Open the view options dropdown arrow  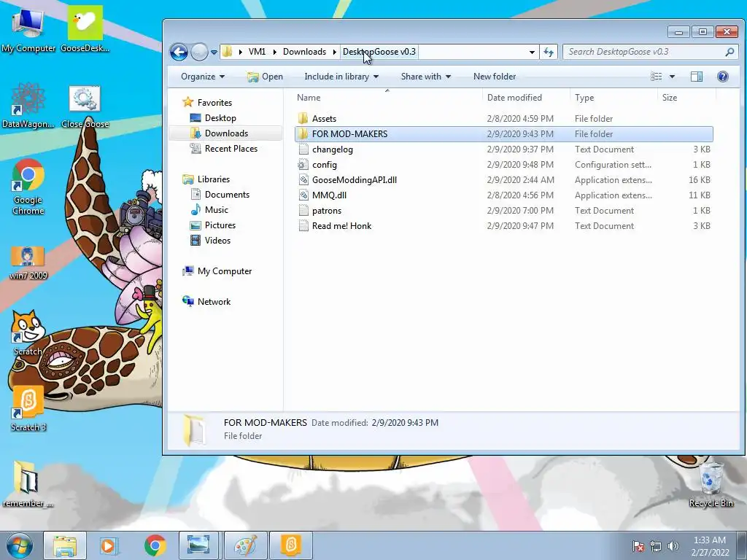[x=672, y=77]
